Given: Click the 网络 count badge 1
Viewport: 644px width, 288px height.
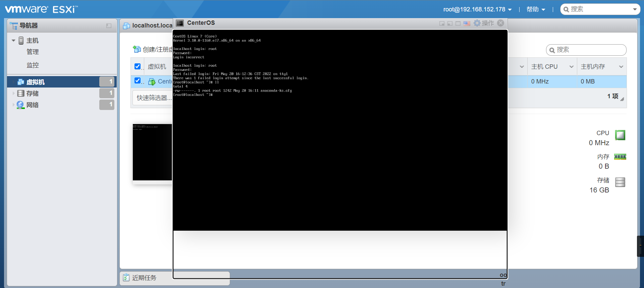Looking at the screenshot, I should click(107, 104).
